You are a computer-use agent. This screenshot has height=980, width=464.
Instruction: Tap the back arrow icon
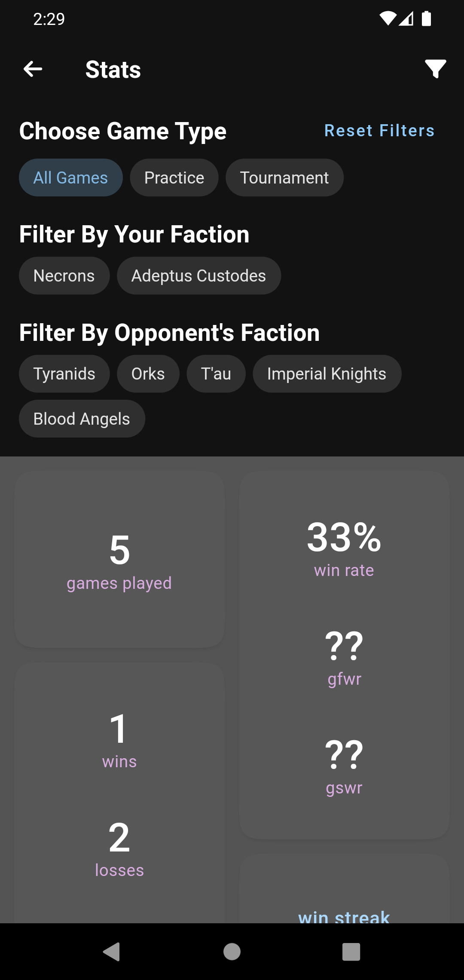[33, 69]
